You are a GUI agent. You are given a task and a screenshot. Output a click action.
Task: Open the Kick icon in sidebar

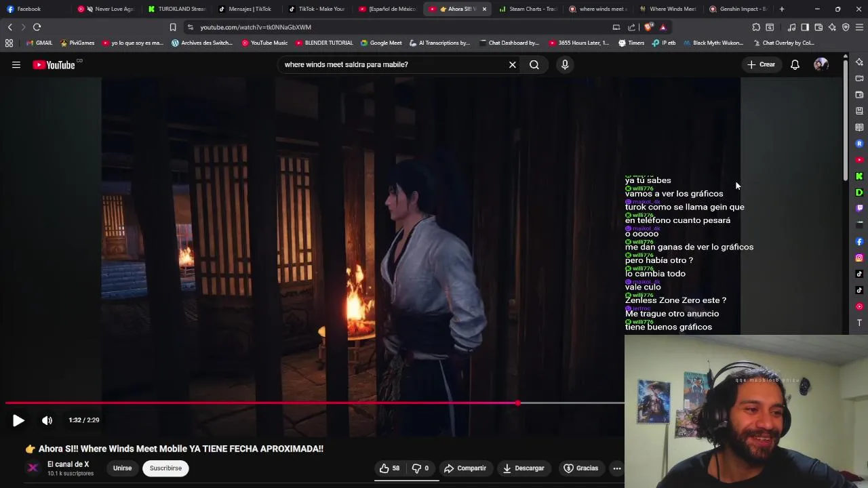point(859,176)
